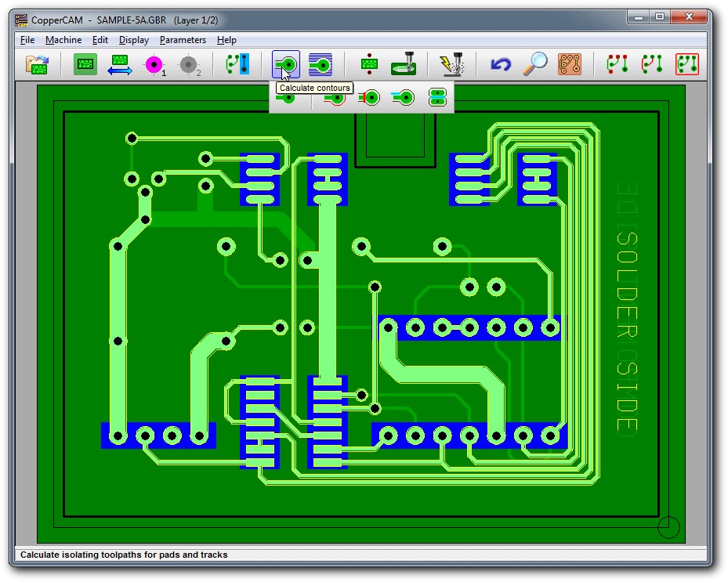Click the track alignment icon with blue bar

click(x=237, y=64)
